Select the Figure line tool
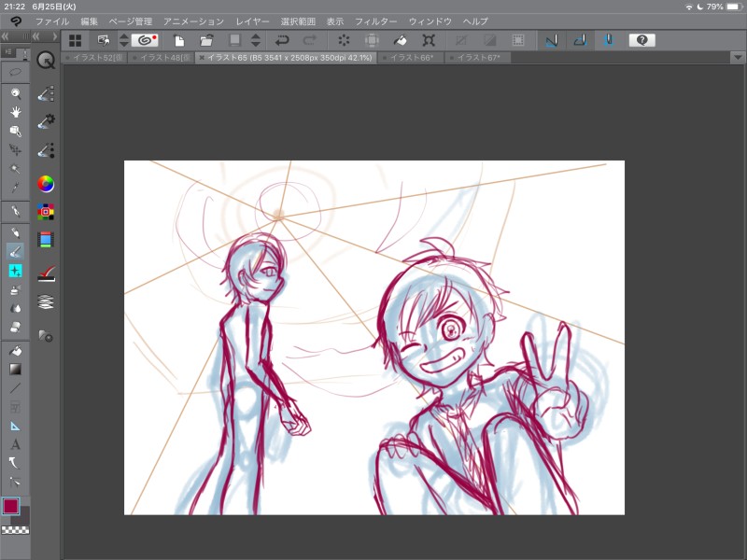This screenshot has height=560, width=747. [15, 388]
